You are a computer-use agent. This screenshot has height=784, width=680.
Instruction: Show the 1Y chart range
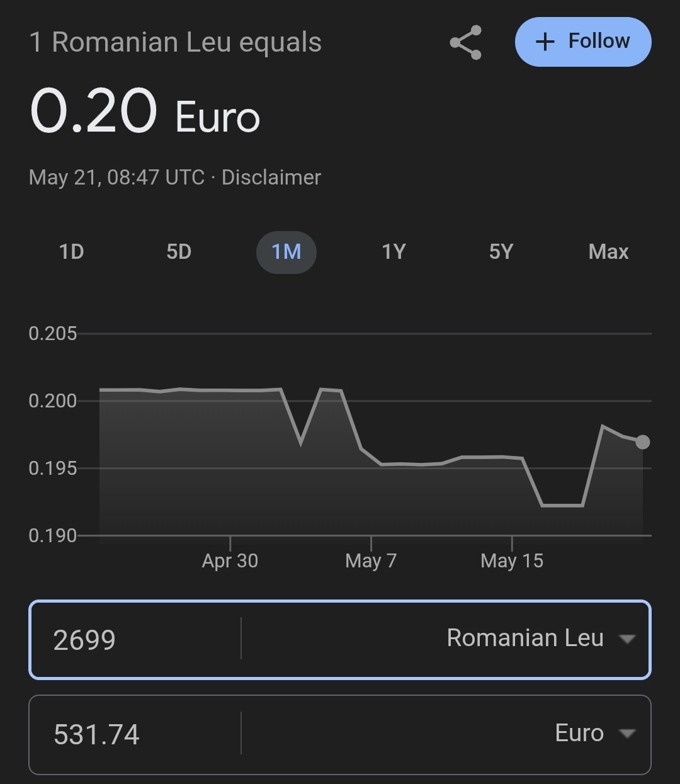tap(394, 252)
